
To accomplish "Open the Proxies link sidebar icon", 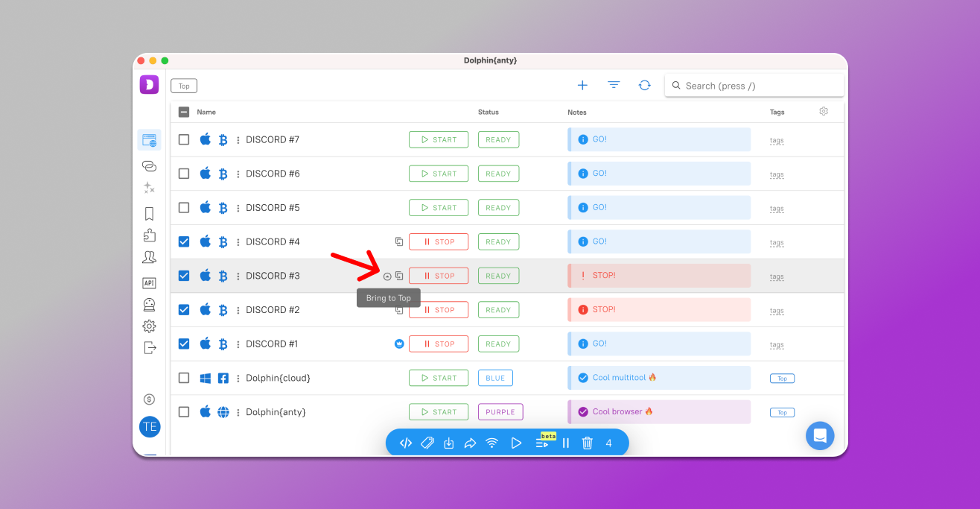I will (149, 166).
